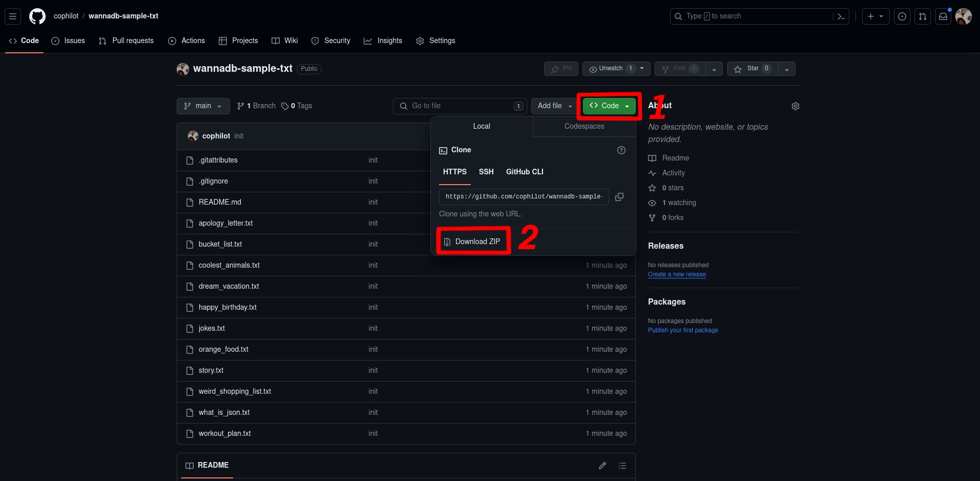Click the repository owner avatar near title

click(183, 69)
